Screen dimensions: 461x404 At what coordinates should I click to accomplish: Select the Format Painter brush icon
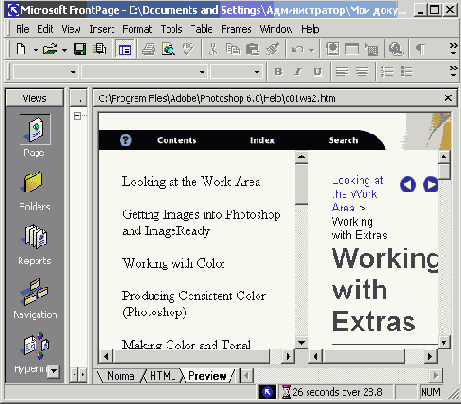coord(273,49)
